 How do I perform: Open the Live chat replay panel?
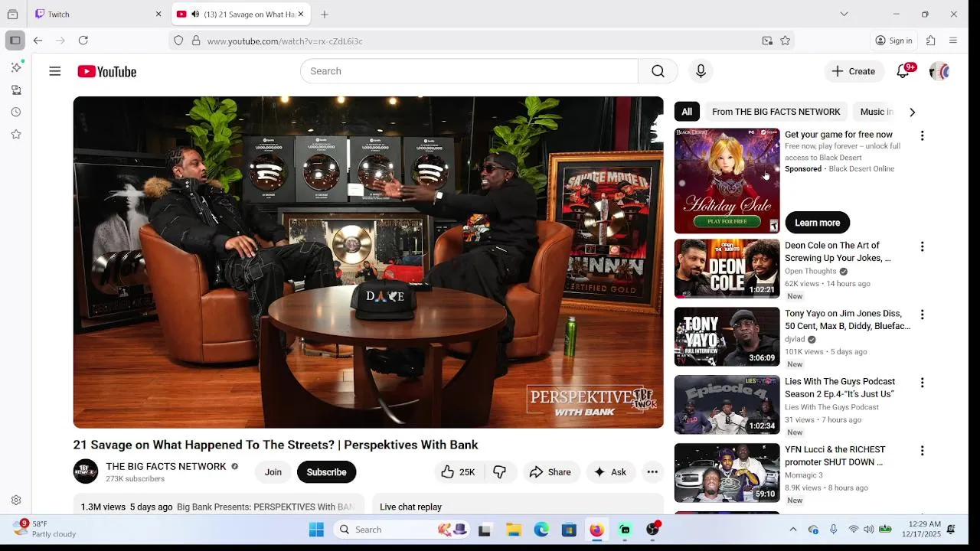pos(518,505)
